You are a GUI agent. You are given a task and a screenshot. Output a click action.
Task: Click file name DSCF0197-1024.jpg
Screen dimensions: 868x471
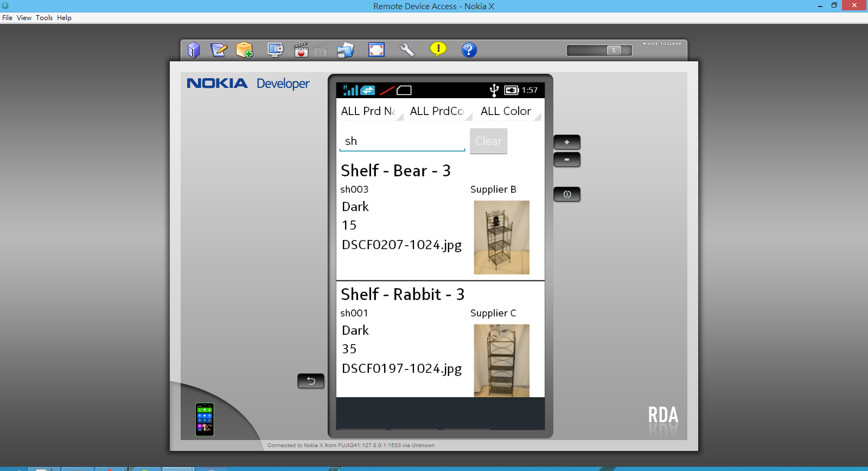coord(401,369)
